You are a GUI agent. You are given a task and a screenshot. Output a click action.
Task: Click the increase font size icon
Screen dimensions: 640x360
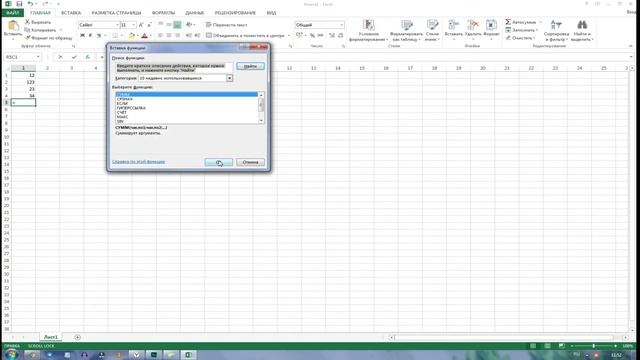(141, 25)
